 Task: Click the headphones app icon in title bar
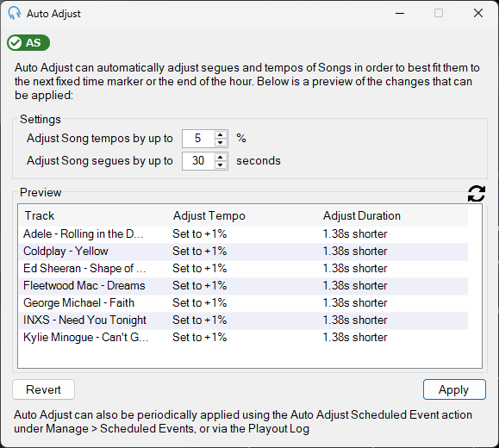tap(15, 14)
